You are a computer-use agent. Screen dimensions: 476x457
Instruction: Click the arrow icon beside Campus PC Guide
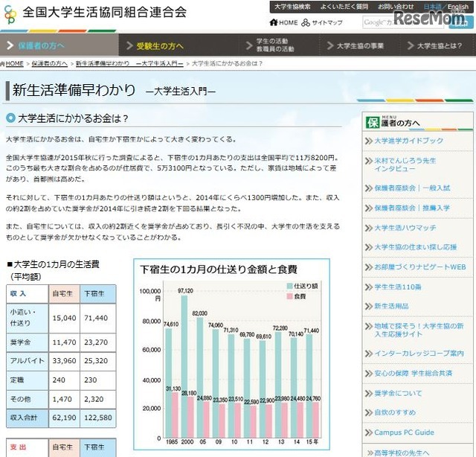(367, 432)
